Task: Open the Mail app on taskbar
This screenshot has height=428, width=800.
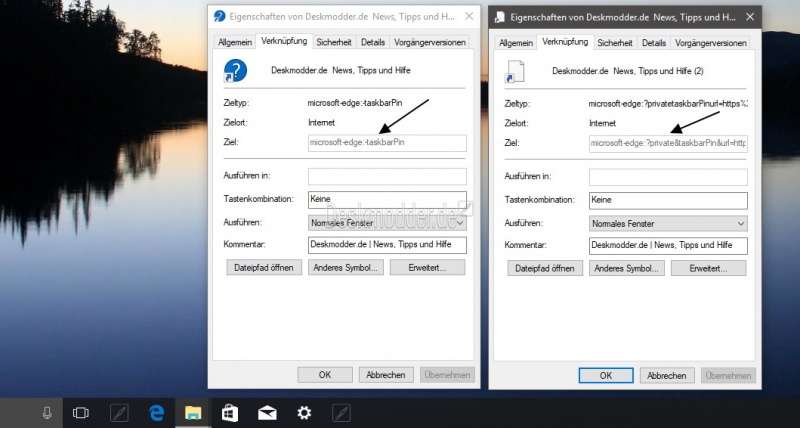Action: (x=267, y=413)
